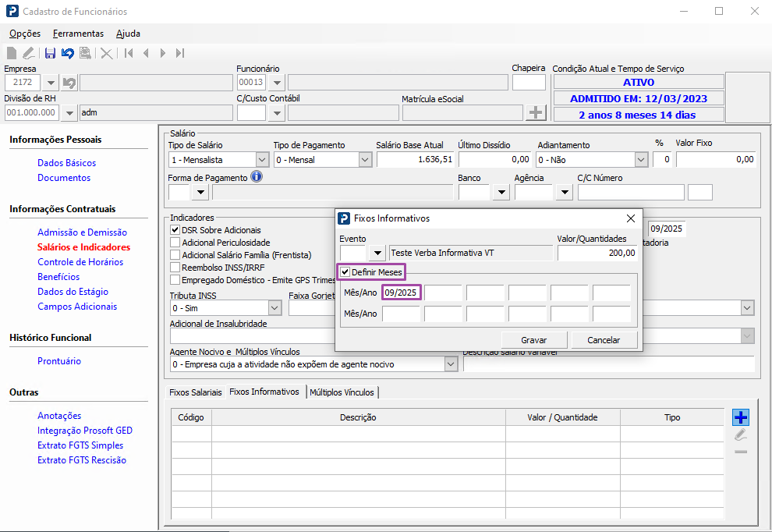Viewport: 772px width, 532px height.
Task: Click the Delete X toolbar icon
Action: click(x=106, y=53)
